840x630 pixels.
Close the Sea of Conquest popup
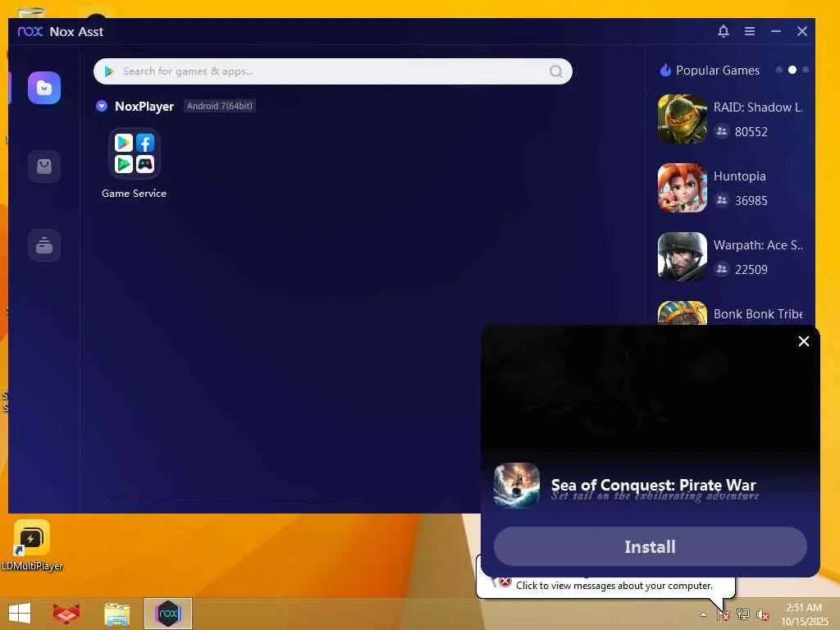coord(803,341)
